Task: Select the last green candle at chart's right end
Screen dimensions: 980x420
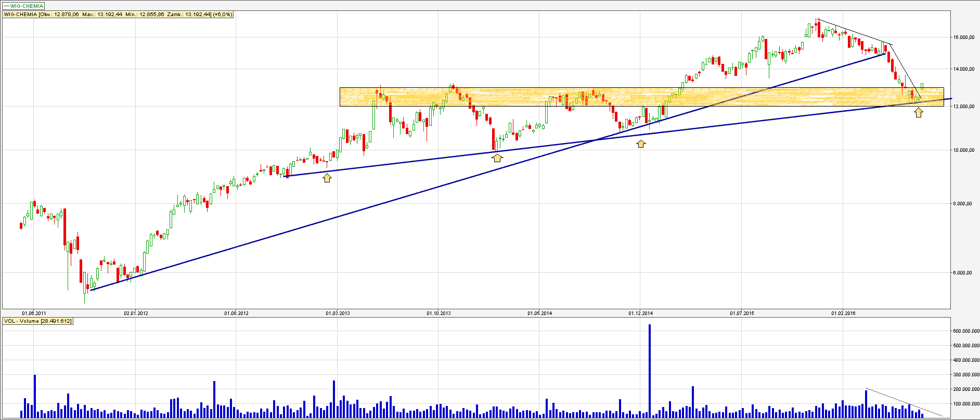Action: (x=922, y=85)
